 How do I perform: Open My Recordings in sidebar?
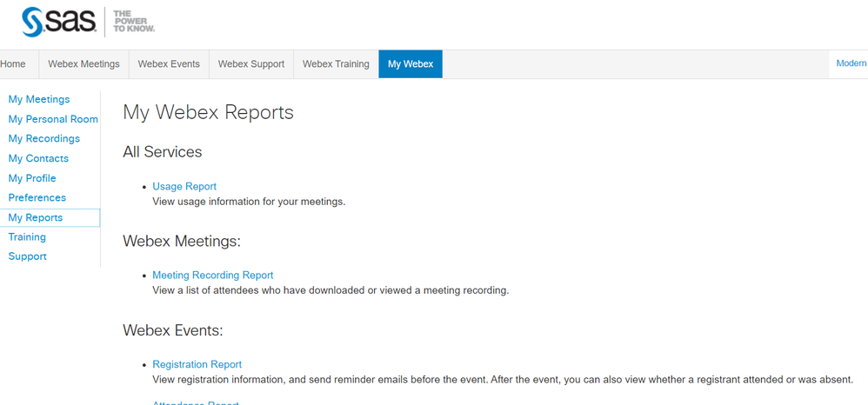(x=44, y=138)
